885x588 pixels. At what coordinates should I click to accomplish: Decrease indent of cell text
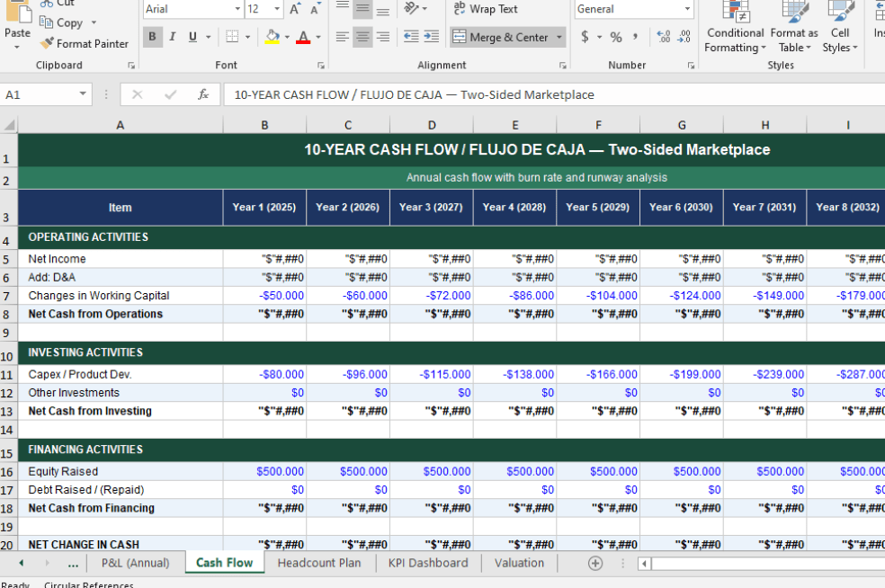(x=411, y=37)
